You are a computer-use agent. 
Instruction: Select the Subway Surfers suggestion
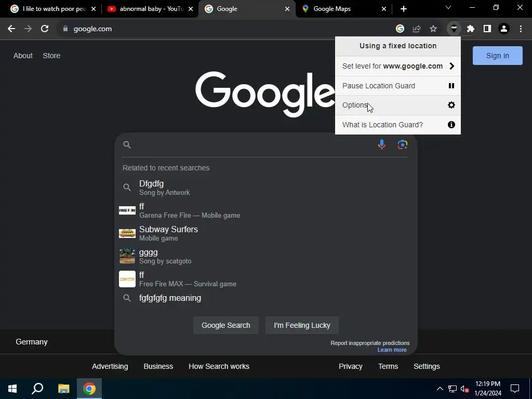coord(266,233)
